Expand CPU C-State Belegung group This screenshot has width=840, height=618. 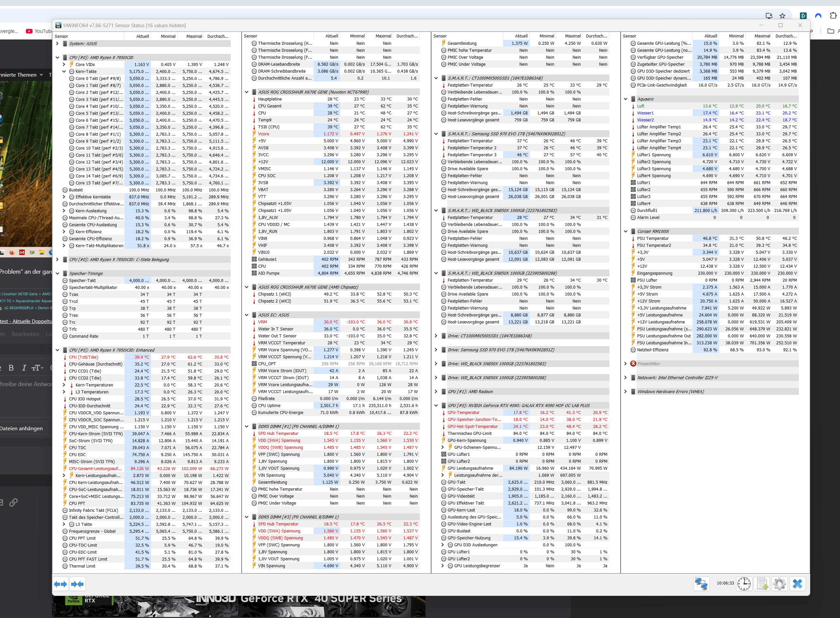[57, 259]
